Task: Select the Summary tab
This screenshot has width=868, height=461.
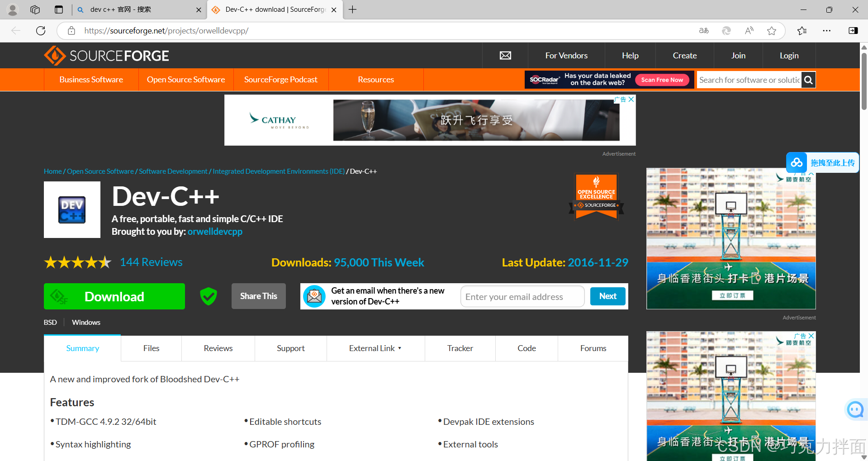Action: click(82, 348)
